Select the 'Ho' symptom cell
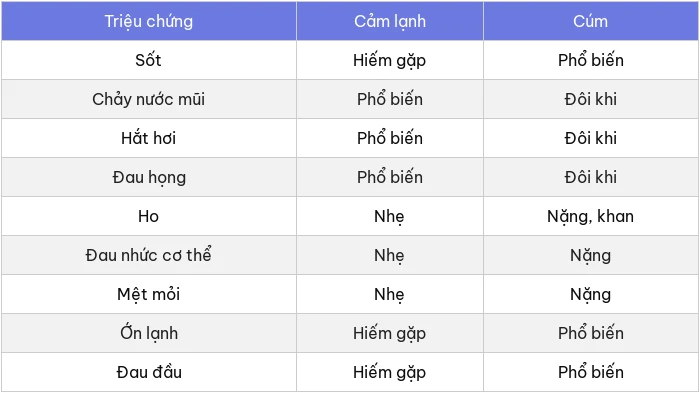This screenshot has height=393, width=700. coord(149,216)
